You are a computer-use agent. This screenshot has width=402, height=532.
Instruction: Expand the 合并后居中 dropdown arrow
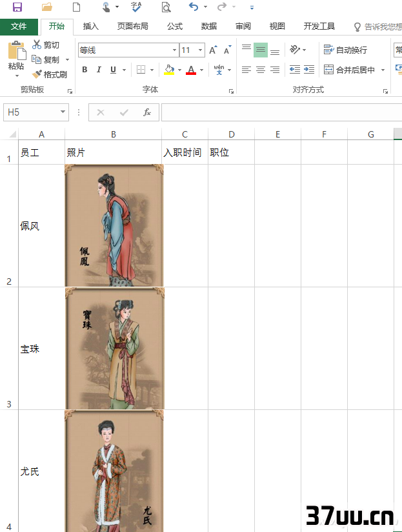tap(383, 70)
